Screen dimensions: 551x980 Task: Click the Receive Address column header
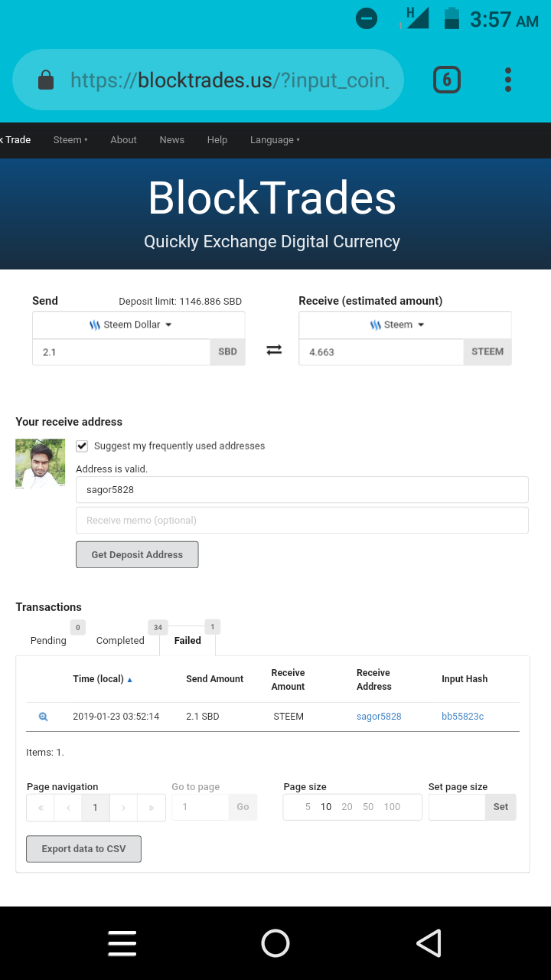coord(374,680)
